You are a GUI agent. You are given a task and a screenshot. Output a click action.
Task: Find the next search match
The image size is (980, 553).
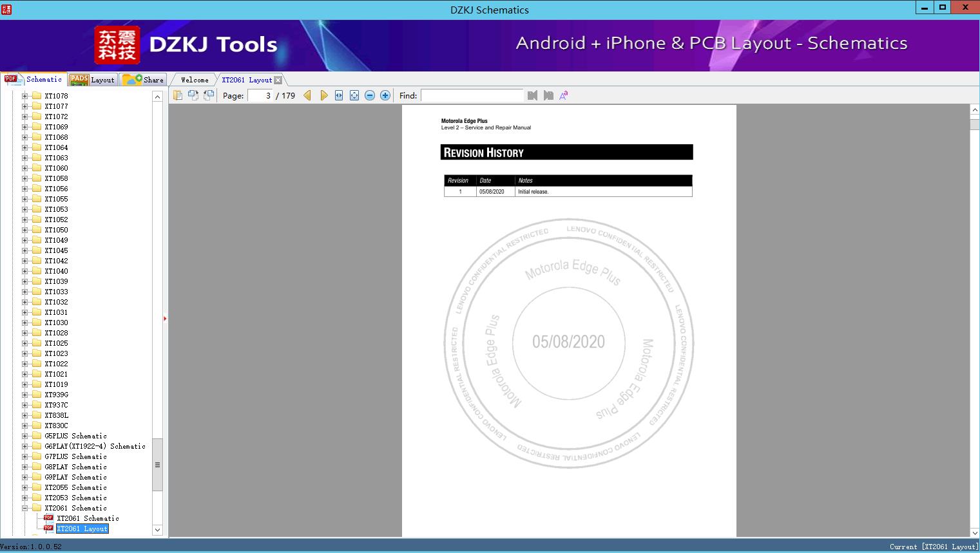pos(548,95)
